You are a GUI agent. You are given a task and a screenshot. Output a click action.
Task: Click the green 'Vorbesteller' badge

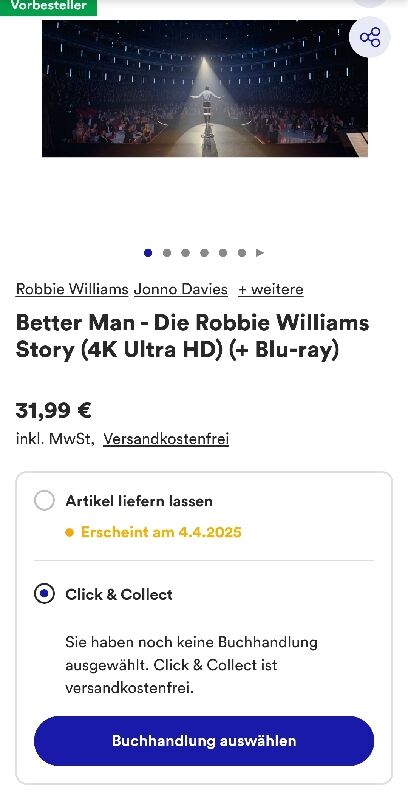point(48,7)
